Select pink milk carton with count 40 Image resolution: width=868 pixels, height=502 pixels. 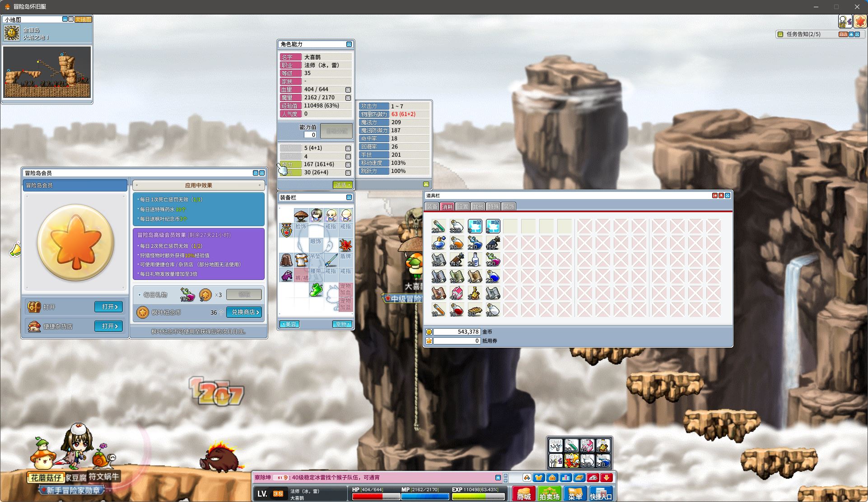(456, 293)
